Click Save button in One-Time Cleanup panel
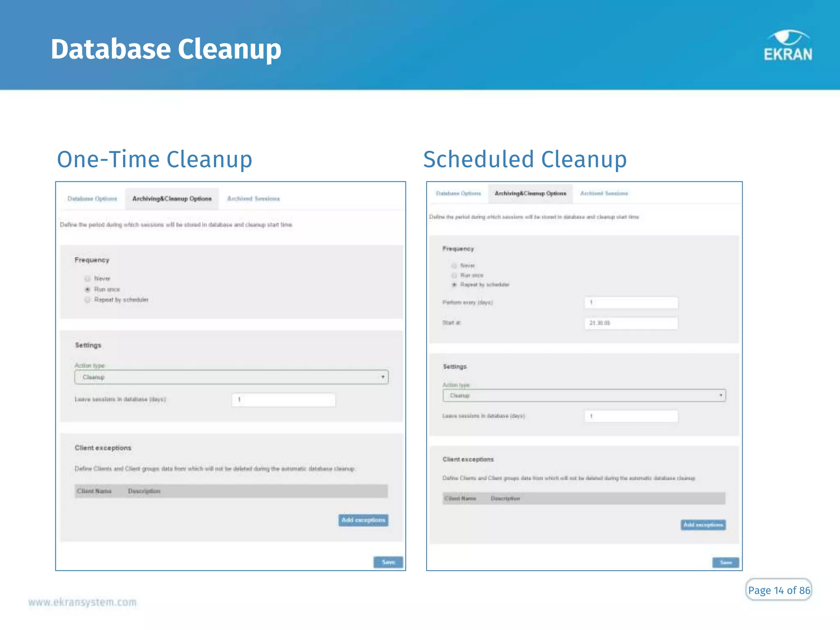The height and width of the screenshot is (630, 840). pos(388,562)
